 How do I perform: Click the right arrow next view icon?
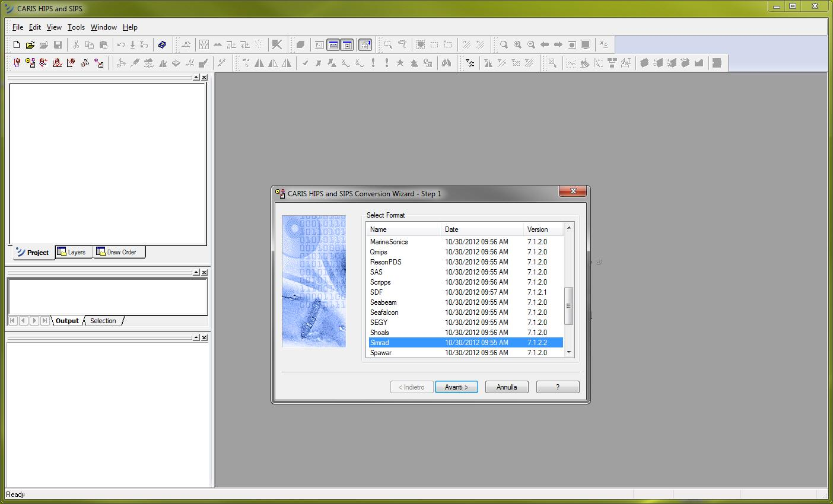[x=558, y=44]
